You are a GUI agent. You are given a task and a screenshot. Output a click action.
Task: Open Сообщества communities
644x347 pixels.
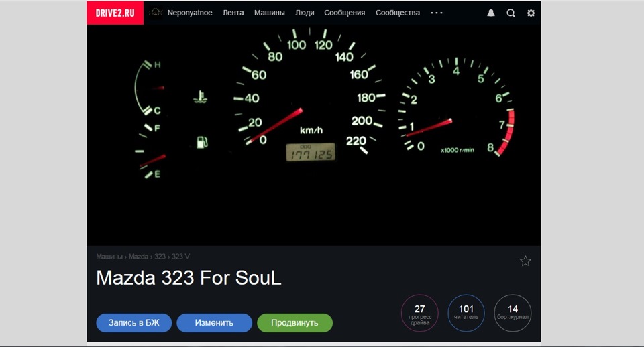tap(398, 13)
